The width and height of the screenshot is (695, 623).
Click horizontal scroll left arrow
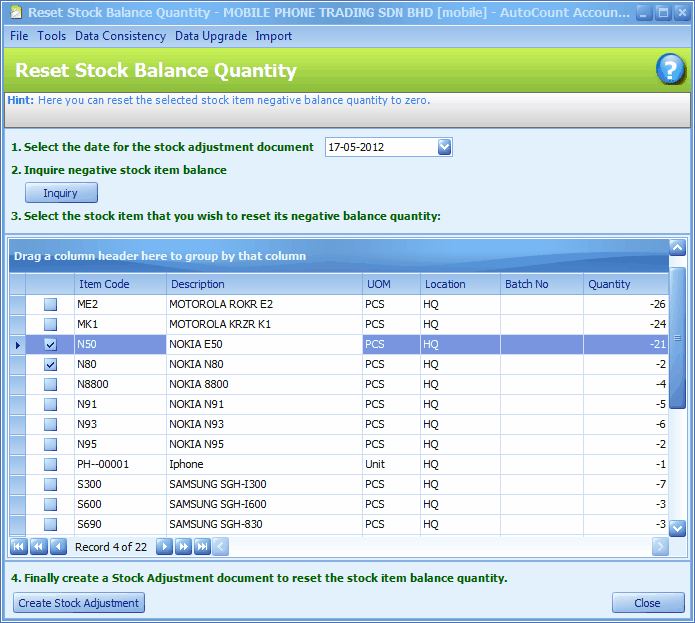point(221,546)
